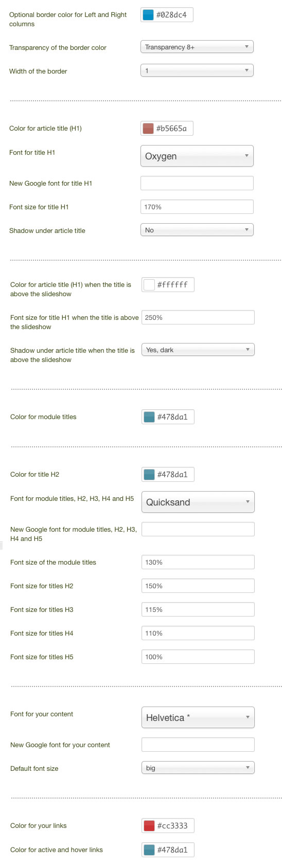The height and width of the screenshot is (868, 282).
Task: Click the New Google font for your content field
Action: [x=198, y=745]
